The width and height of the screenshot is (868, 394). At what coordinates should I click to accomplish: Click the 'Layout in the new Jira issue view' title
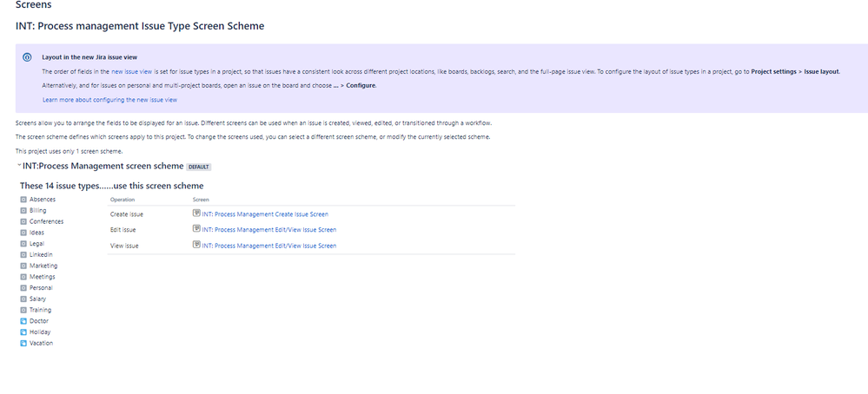point(89,57)
